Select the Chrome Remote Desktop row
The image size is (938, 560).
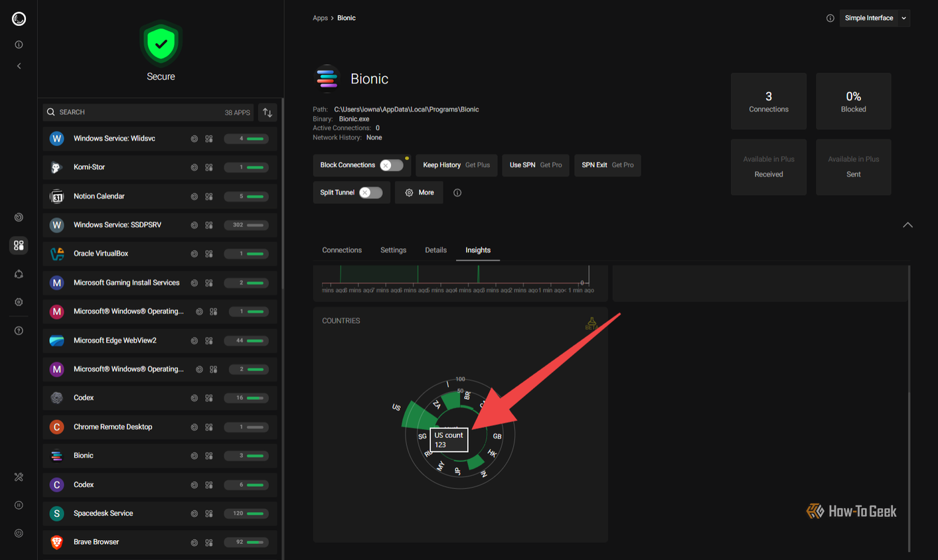(160, 427)
